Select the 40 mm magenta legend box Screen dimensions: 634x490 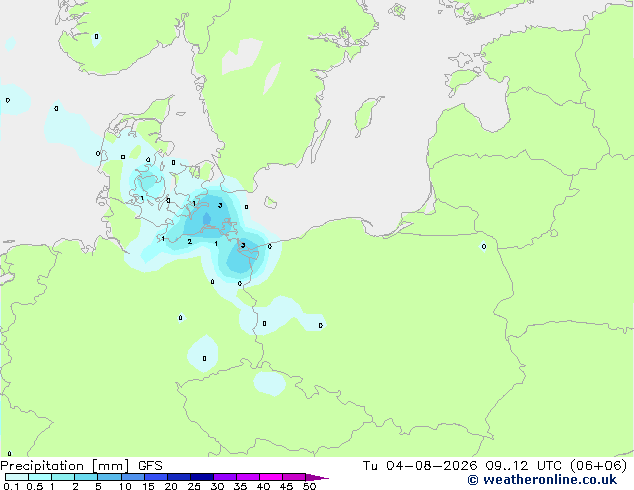pos(271,477)
